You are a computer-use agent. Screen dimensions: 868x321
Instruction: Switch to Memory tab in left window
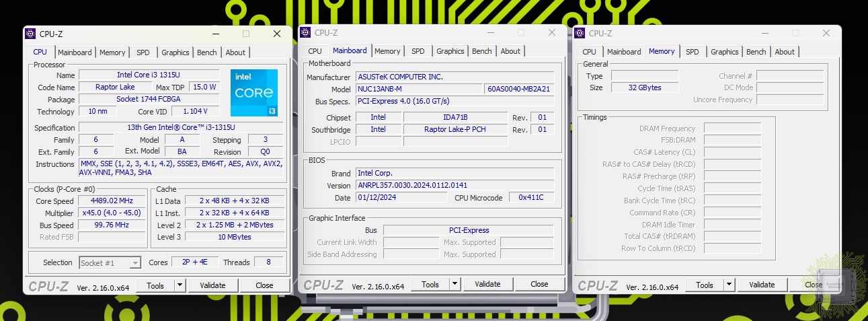click(x=112, y=52)
